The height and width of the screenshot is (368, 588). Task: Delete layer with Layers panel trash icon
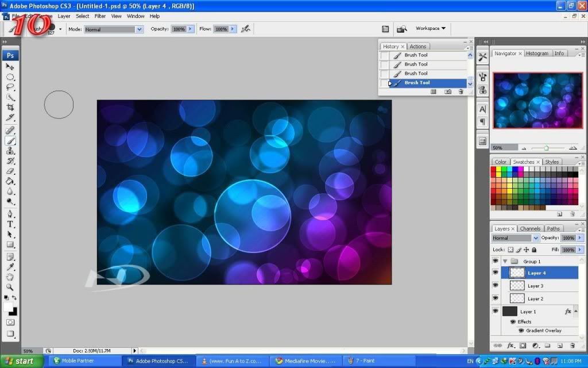(572, 346)
